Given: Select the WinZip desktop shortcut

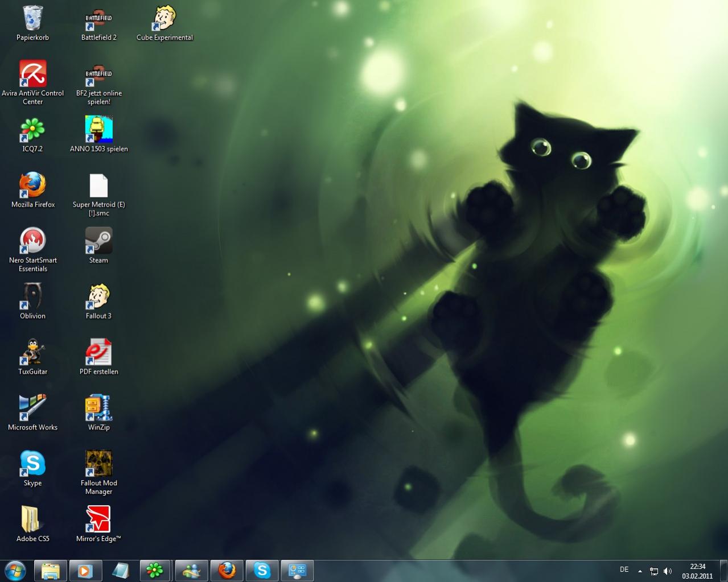Looking at the screenshot, I should point(98,413).
